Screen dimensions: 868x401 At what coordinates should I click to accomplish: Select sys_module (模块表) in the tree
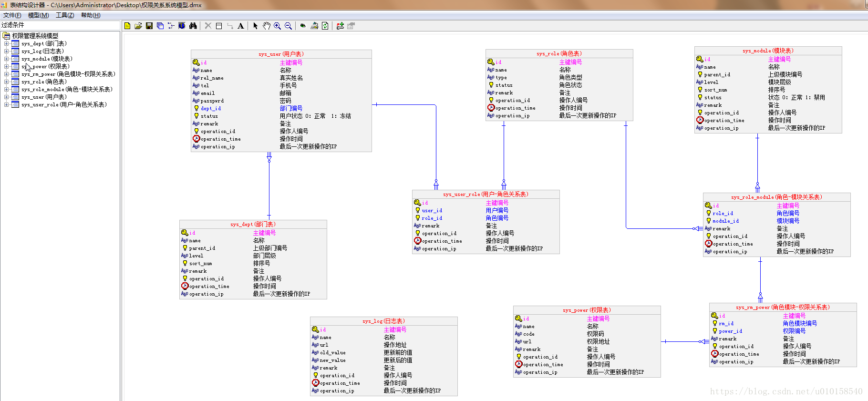coord(47,59)
